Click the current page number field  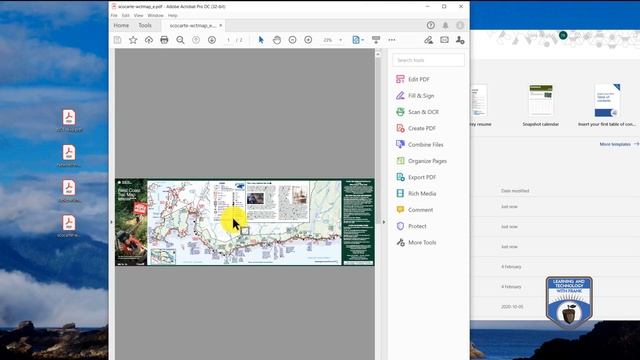(x=229, y=40)
